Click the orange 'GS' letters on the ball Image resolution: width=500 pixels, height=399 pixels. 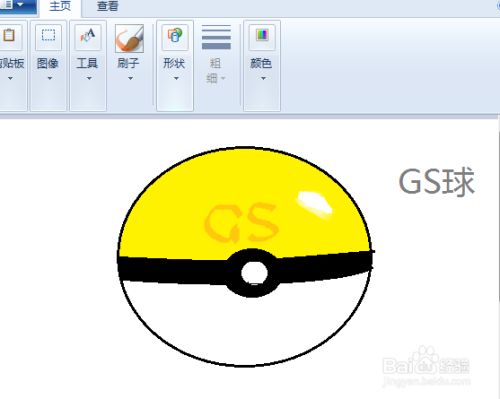coord(241,222)
